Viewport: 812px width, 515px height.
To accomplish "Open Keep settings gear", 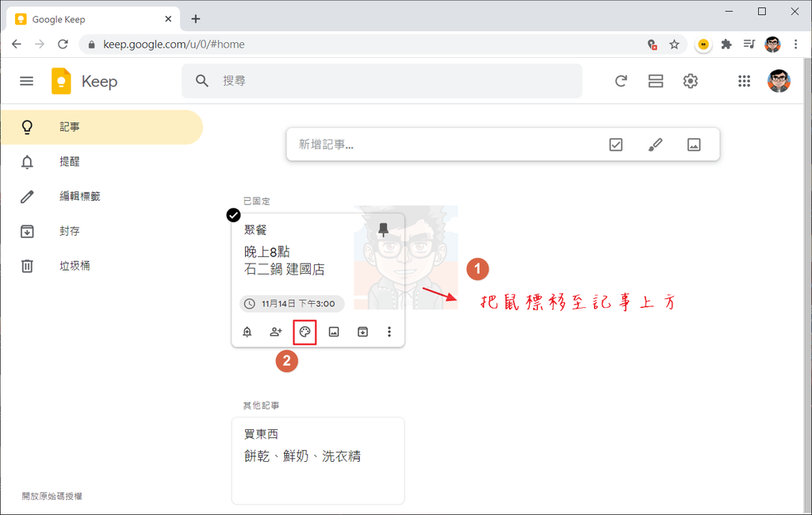I will point(691,81).
